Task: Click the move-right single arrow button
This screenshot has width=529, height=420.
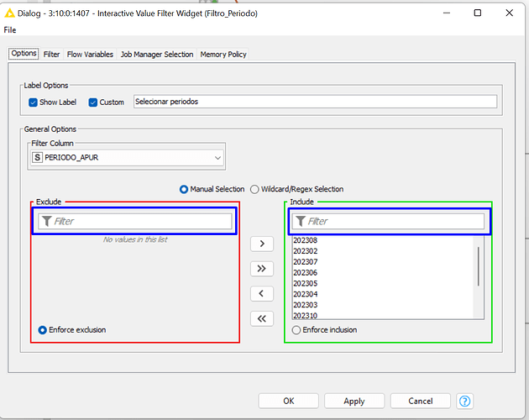Action: 262,244
